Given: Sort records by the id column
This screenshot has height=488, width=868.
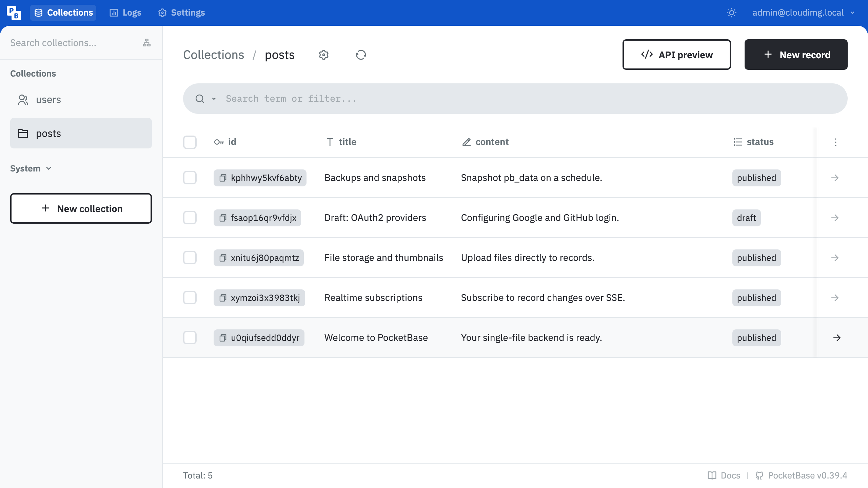Looking at the screenshot, I should pyautogui.click(x=225, y=142).
